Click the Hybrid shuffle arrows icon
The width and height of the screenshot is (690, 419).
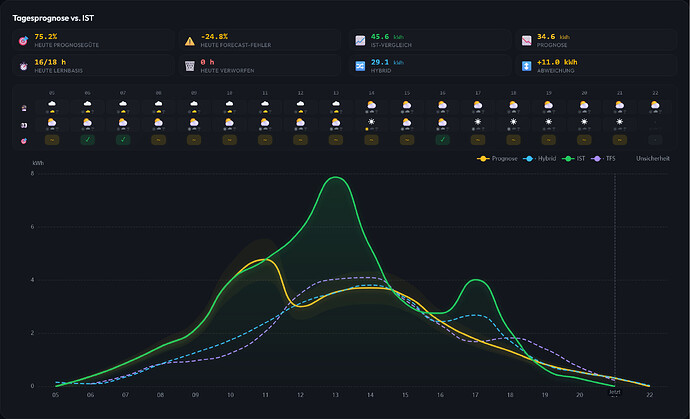360,66
